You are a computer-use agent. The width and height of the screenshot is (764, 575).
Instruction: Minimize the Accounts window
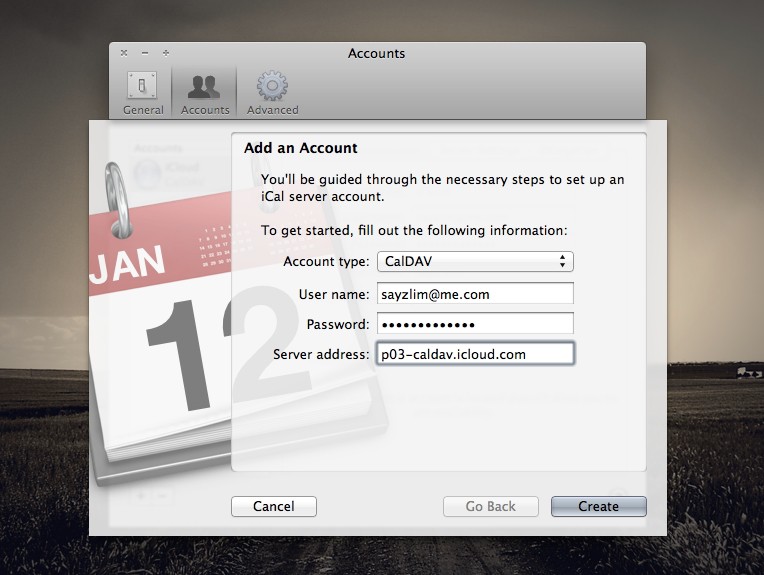[x=145, y=53]
